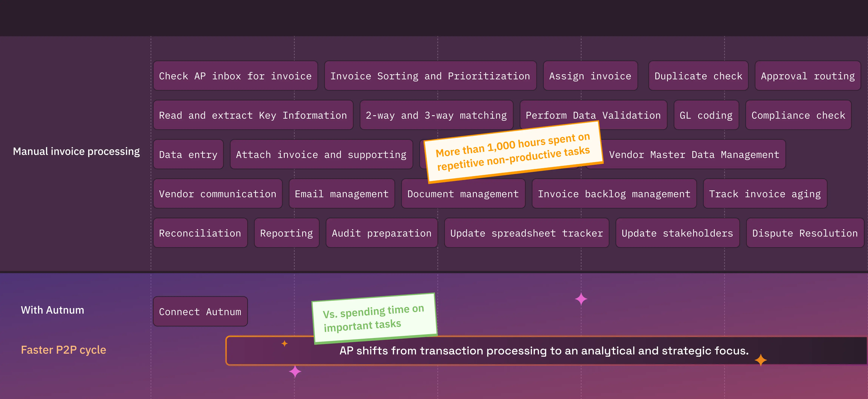Click the 'Connect Autnum' chip
The image size is (868, 399).
(200, 311)
